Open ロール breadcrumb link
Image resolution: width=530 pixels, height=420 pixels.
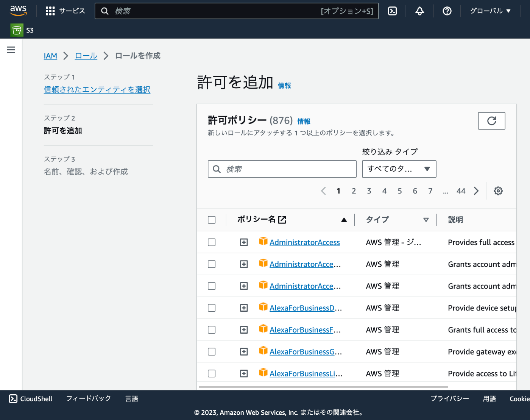coord(86,56)
